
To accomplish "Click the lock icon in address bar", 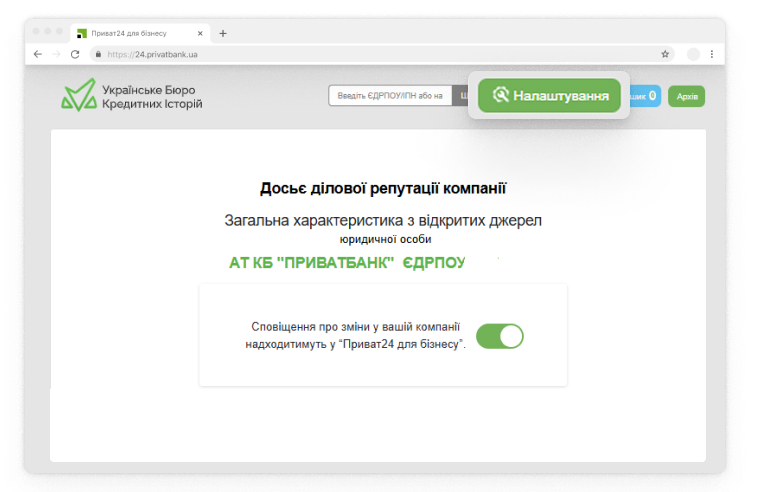I will point(99,54).
